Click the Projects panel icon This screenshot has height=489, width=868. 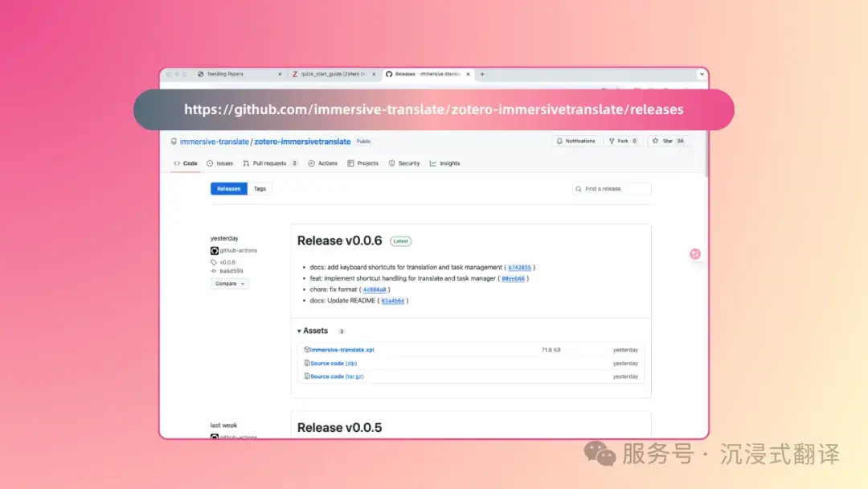350,163
